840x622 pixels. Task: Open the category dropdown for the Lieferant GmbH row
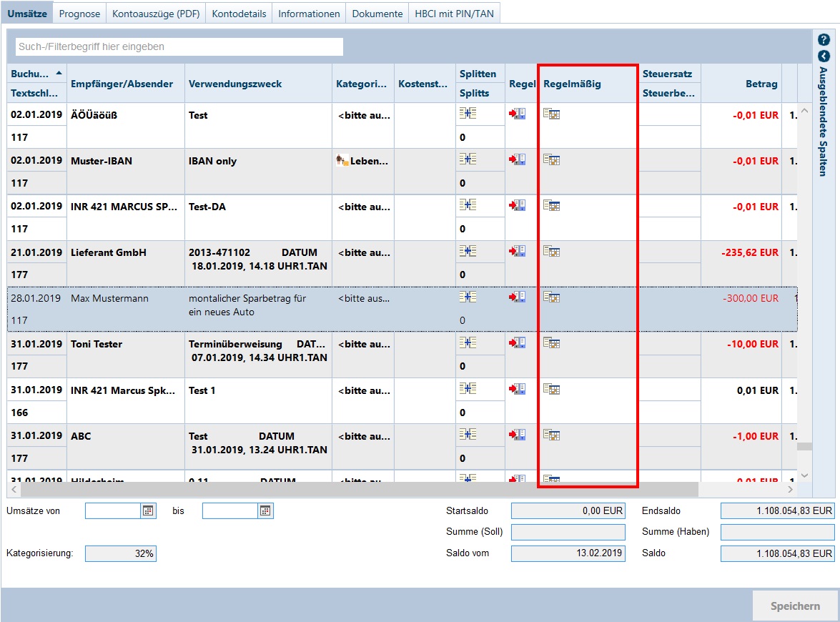[363, 252]
